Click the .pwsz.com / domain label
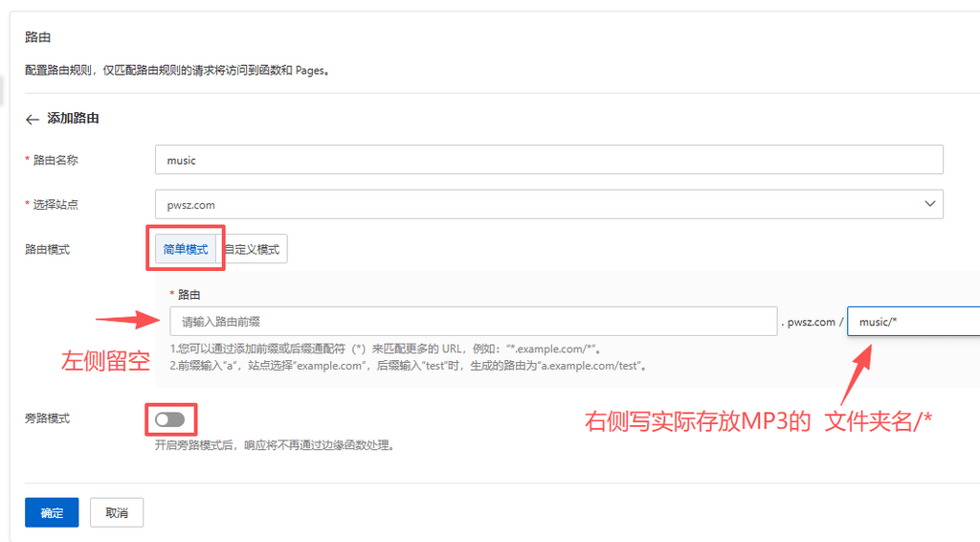980x542 pixels. 812,322
